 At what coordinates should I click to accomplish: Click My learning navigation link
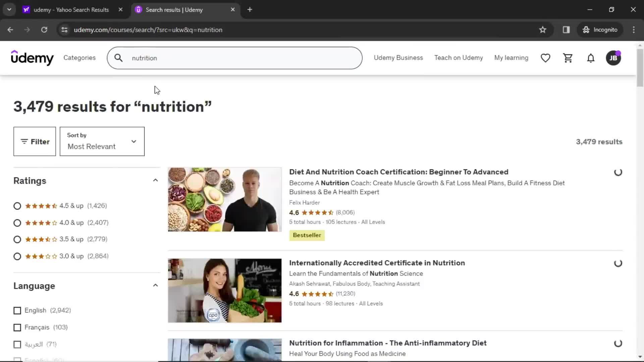[x=511, y=58]
